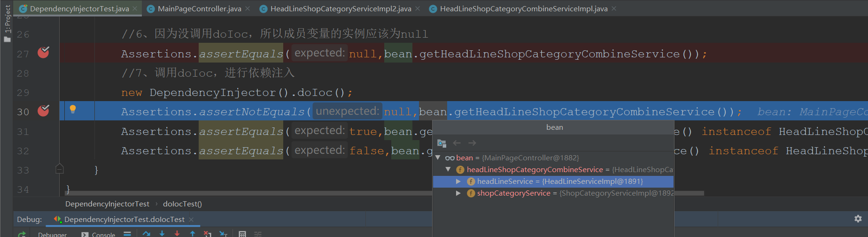Click the 'unexpected:' parameter hint

point(347,111)
